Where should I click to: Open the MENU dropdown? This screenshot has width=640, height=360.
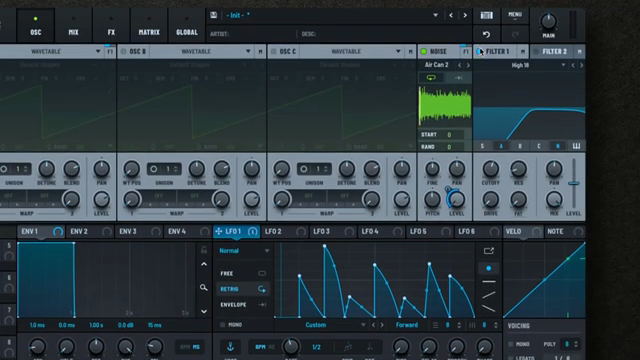(515, 16)
